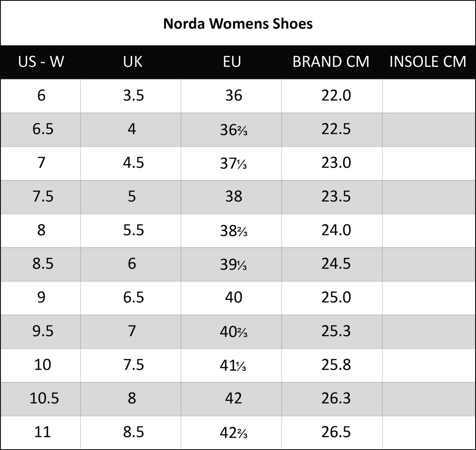Select US size 10 cell
Image resolution: width=476 pixels, height=450 pixels.
pos(42,365)
